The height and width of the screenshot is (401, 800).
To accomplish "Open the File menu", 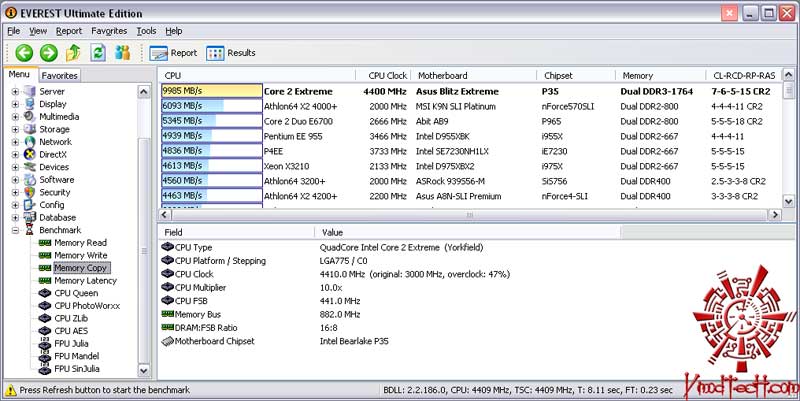I will (x=14, y=31).
